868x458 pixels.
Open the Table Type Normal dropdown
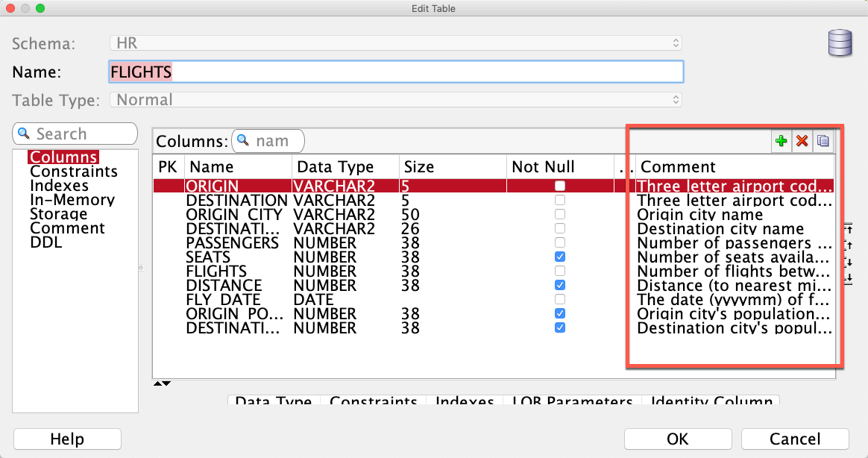(x=396, y=100)
